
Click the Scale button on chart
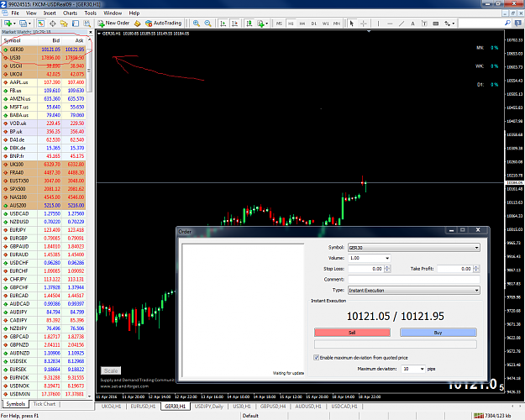tap(111, 370)
